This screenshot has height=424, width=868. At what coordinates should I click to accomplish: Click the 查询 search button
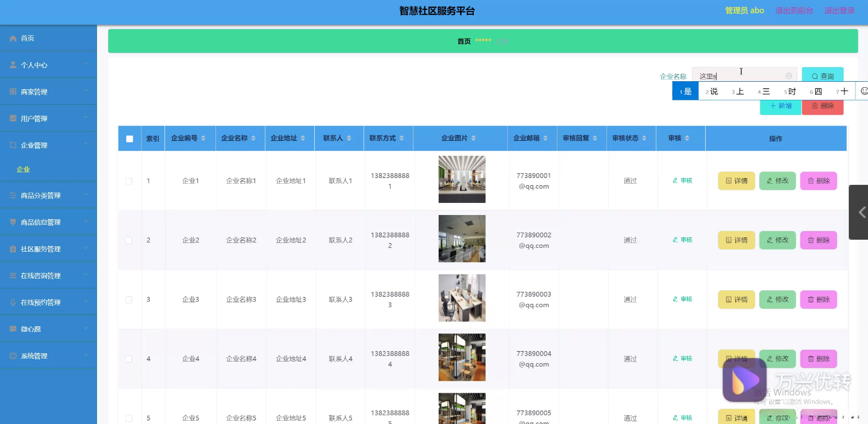[822, 76]
